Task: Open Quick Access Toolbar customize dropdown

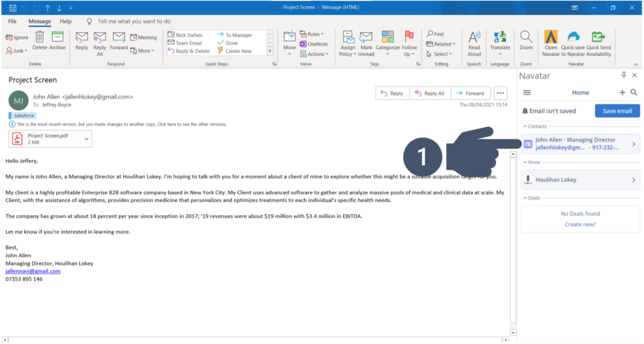Action: pyautogui.click(x=71, y=8)
